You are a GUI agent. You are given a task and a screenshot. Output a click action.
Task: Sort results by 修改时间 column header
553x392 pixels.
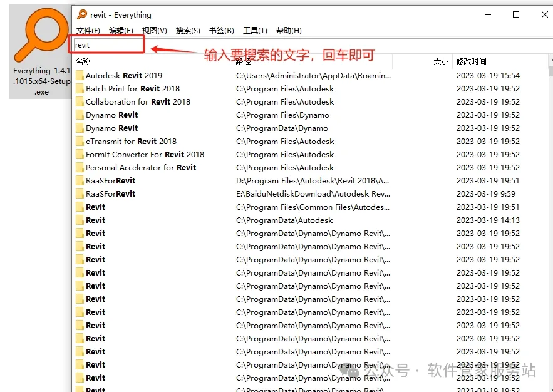[471, 62]
